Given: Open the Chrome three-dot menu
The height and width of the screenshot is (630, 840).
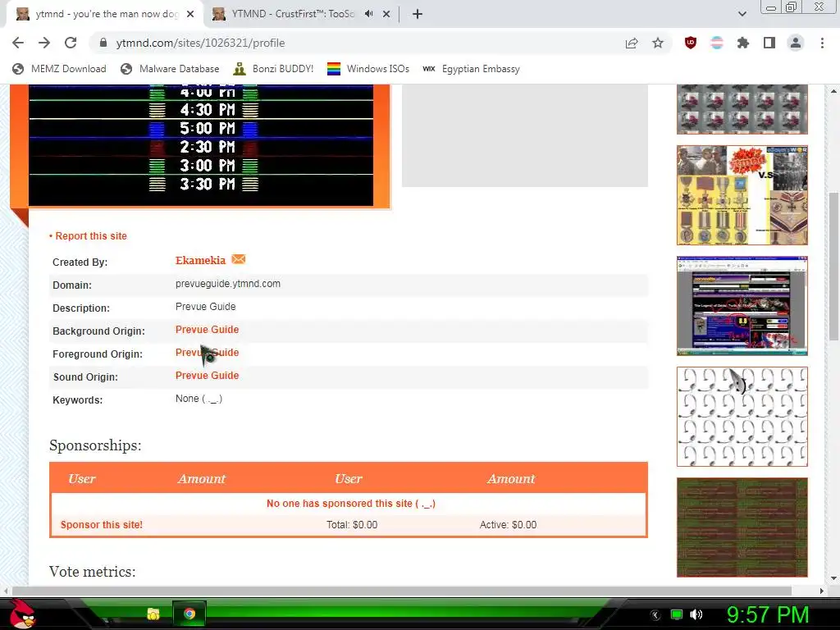Looking at the screenshot, I should 822,43.
